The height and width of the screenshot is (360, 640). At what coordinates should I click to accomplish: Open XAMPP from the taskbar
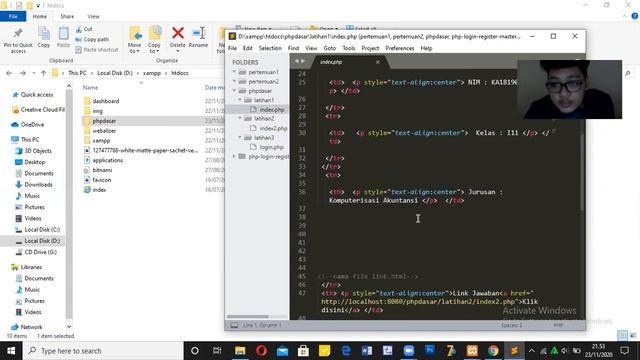(472, 351)
